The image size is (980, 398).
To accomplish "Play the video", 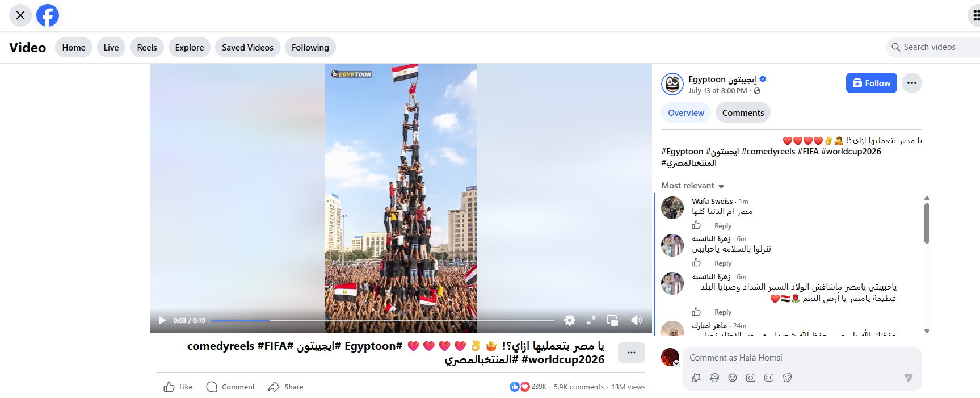I will pyautogui.click(x=162, y=320).
